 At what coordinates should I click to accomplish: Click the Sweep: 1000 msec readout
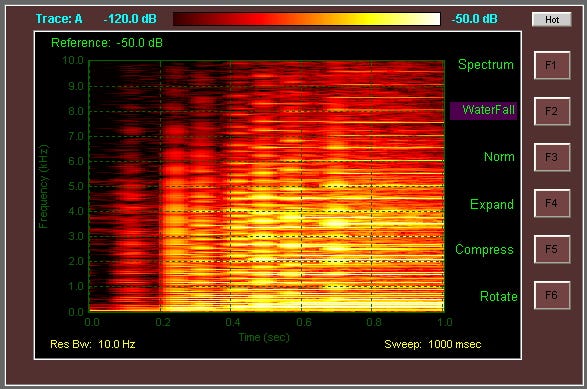point(433,344)
